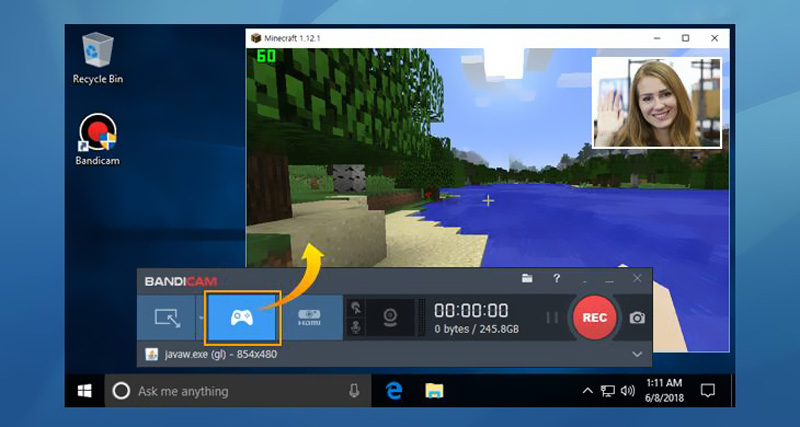Toggle the mouse cursor effect icon
This screenshot has height=427, width=800.
tap(356, 308)
